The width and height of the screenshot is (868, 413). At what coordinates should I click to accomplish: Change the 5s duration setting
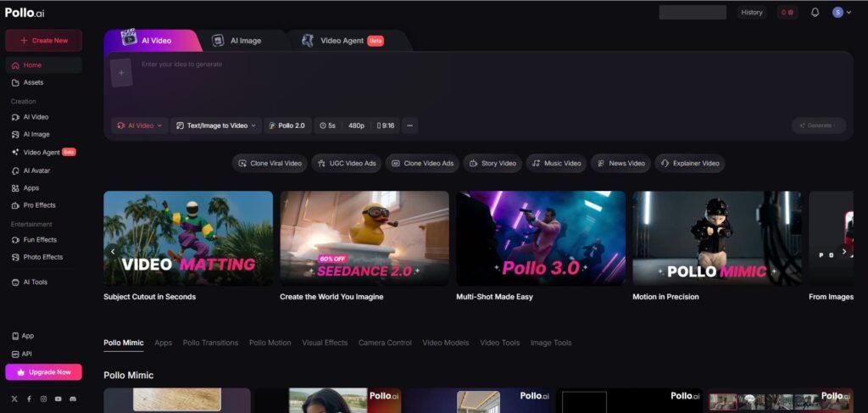click(x=328, y=126)
